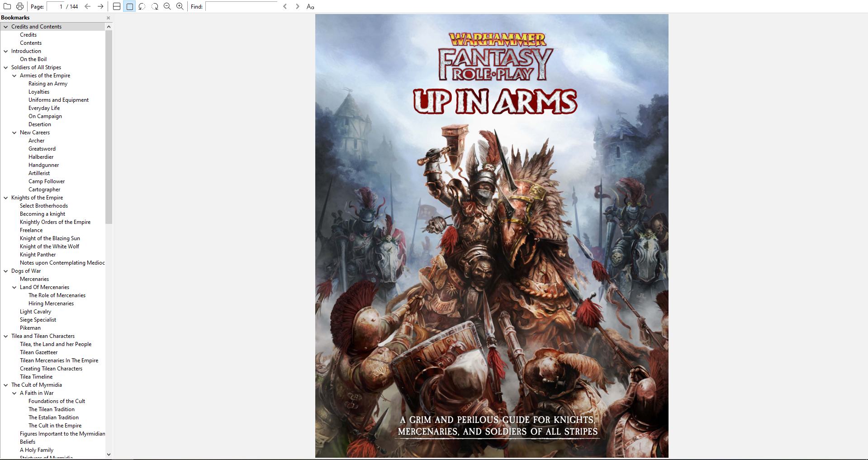
Task: Go to the Handgunner bookmark
Action: pos(43,165)
